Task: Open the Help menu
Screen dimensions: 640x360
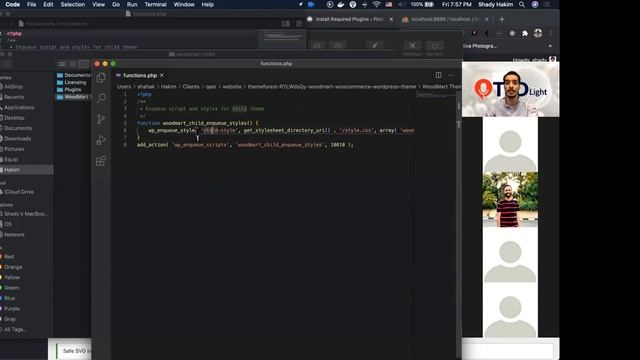Action: [x=207, y=4]
